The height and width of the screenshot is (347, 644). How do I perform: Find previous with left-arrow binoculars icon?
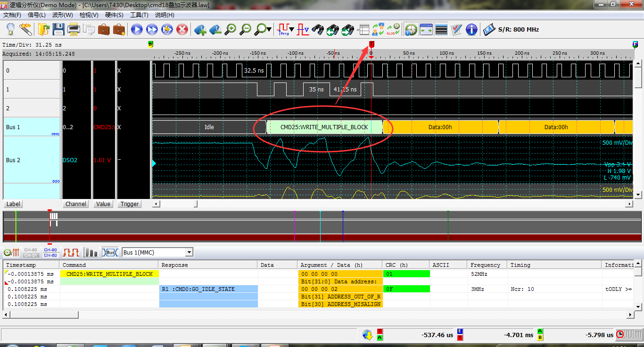[x=333, y=29]
